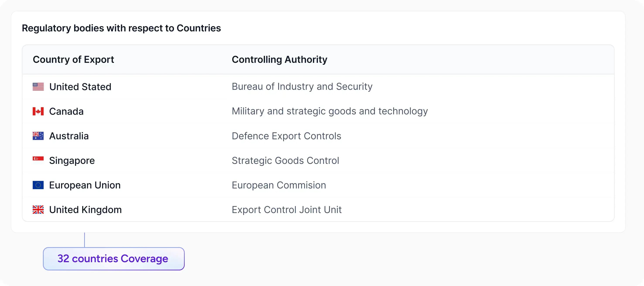Select the United Kingdom row label
Image resolution: width=644 pixels, height=286 pixels.
point(85,210)
